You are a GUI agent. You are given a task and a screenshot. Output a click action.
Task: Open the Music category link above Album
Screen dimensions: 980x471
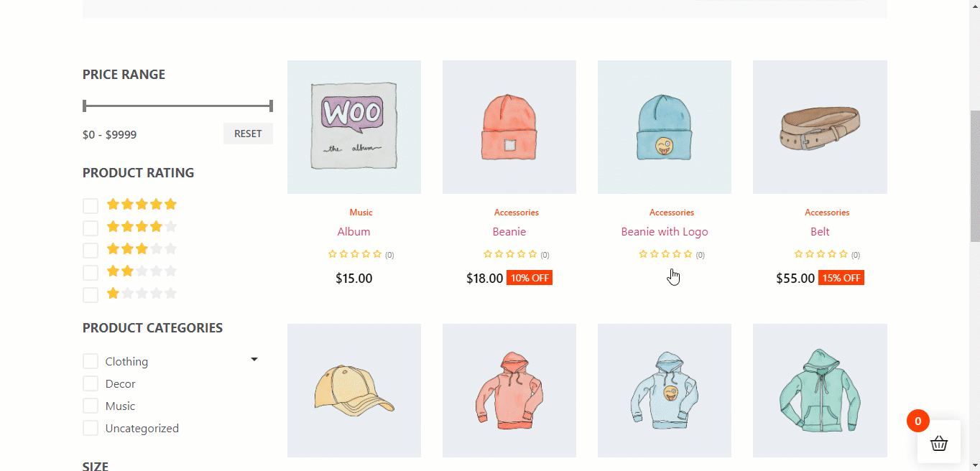point(361,213)
